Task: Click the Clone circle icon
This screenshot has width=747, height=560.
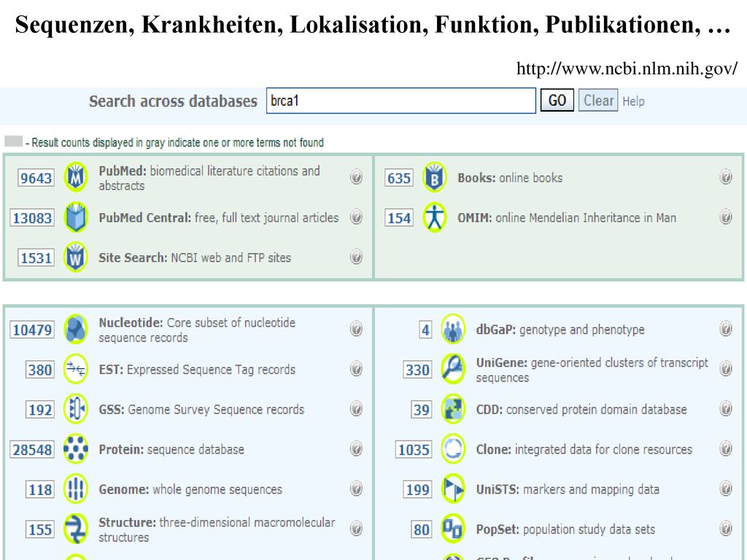Action: 453,449
